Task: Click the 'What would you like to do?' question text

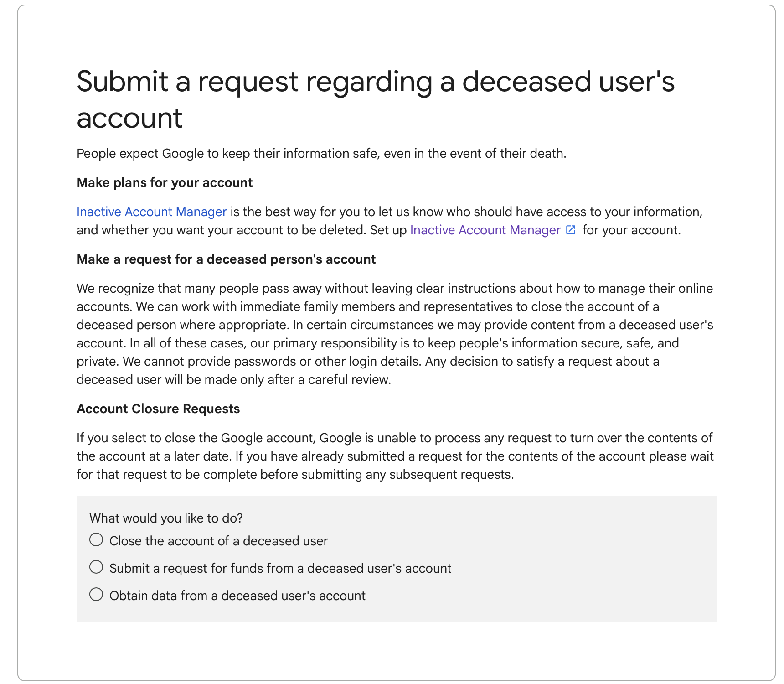Action: point(166,518)
